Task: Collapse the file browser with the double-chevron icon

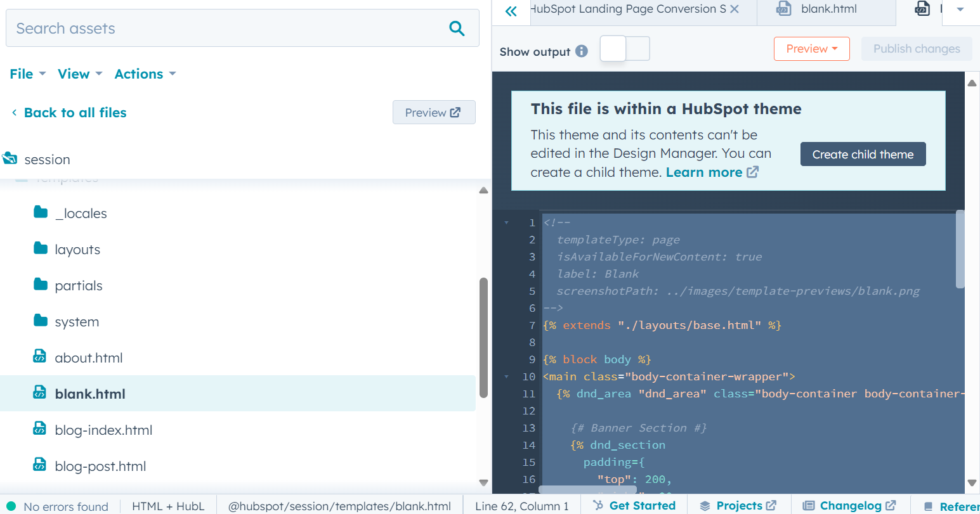Action: click(511, 11)
